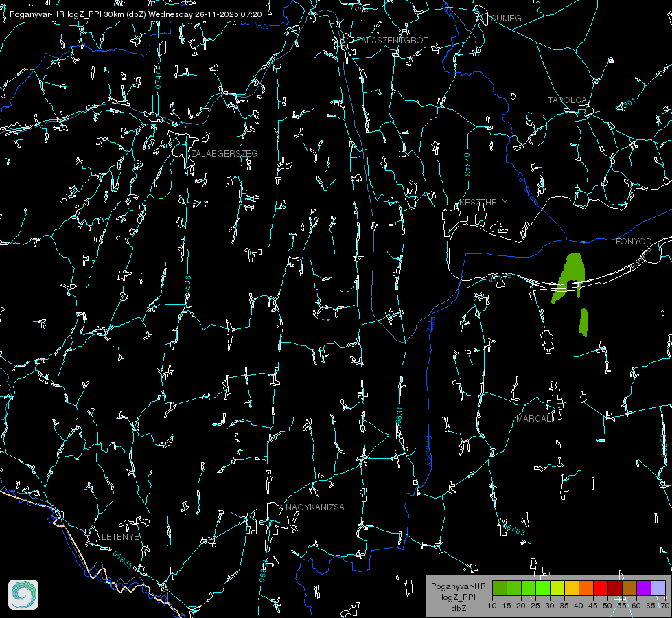The height and width of the screenshot is (618, 672).
Task: Choose the 30-35 dBZ yellow-green swatch
Action: (557, 588)
